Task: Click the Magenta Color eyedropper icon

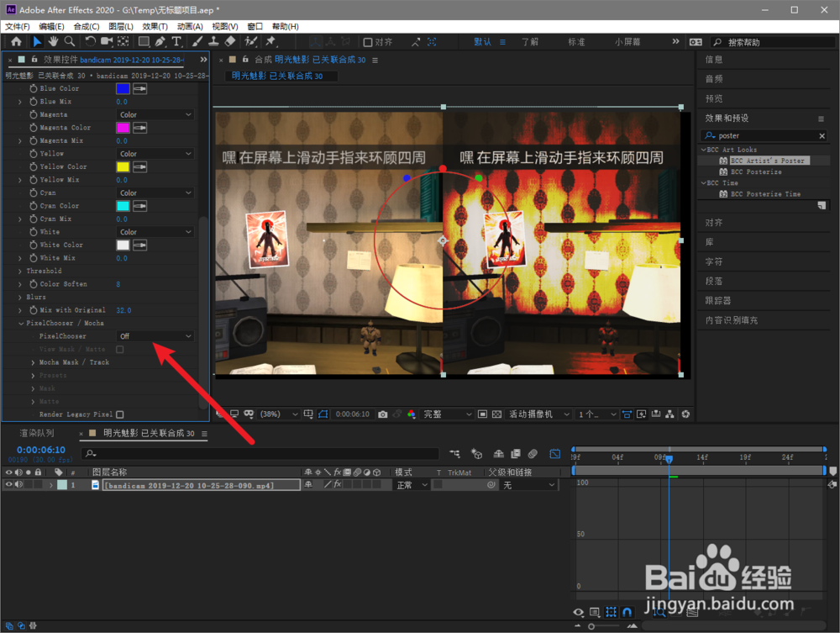Action: point(139,128)
